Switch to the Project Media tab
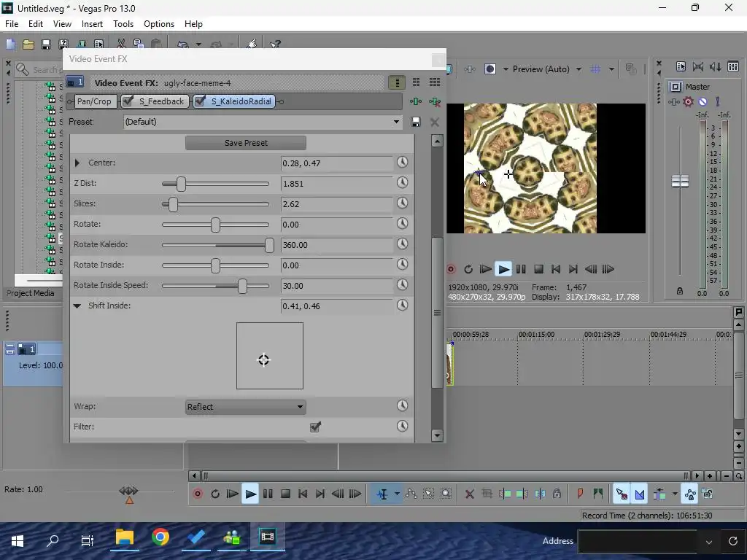747x560 pixels. click(x=31, y=293)
